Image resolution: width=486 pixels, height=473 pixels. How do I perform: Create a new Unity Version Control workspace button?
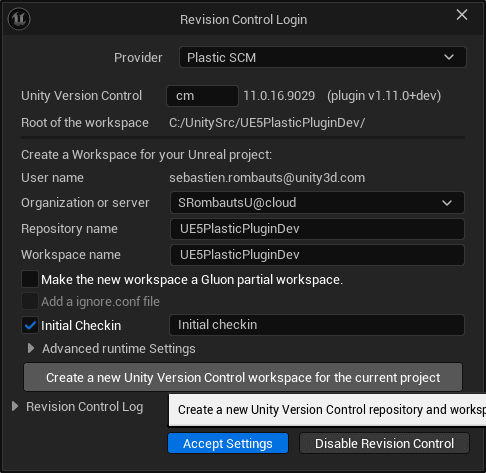[x=243, y=377]
